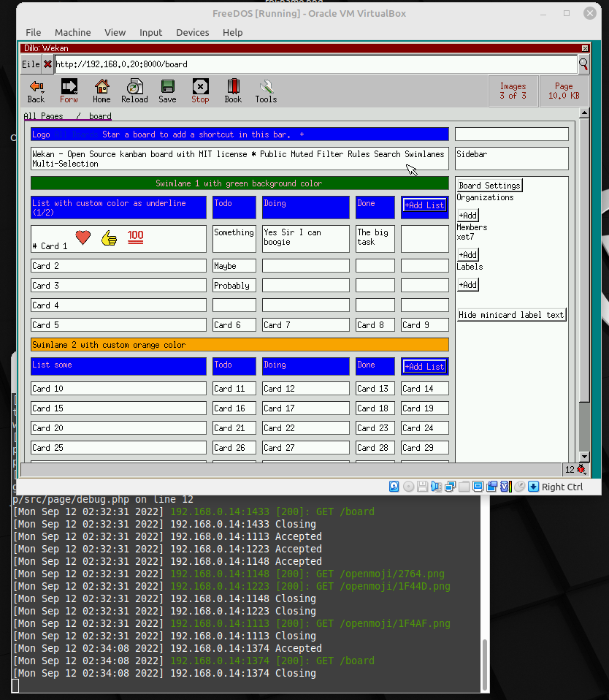The image size is (609, 700).
Task: Click the Logo link in blue bar
Action: 41,134
